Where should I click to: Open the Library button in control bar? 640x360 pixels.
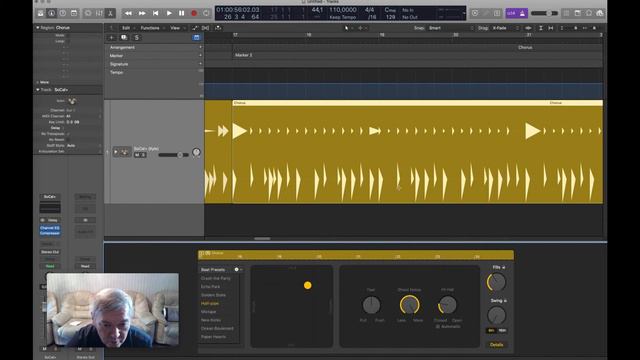(40, 13)
